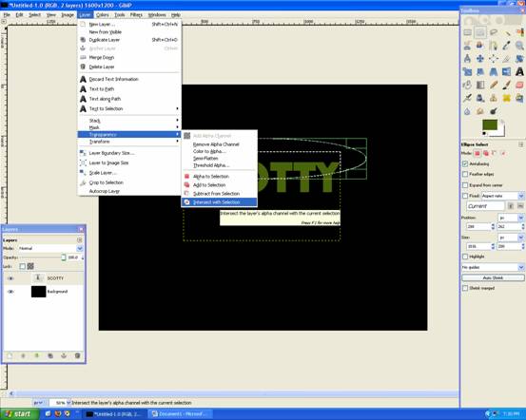The height and width of the screenshot is (420, 526).
Task: Enable the Highlight checkbox
Action: (465, 257)
